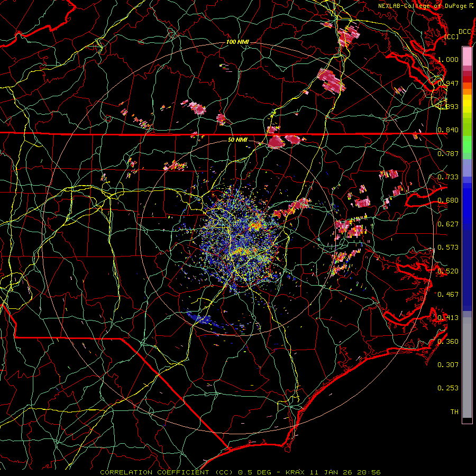Click the gray segment of the color bar
Viewport: 476px width, 476px height.
point(467,368)
